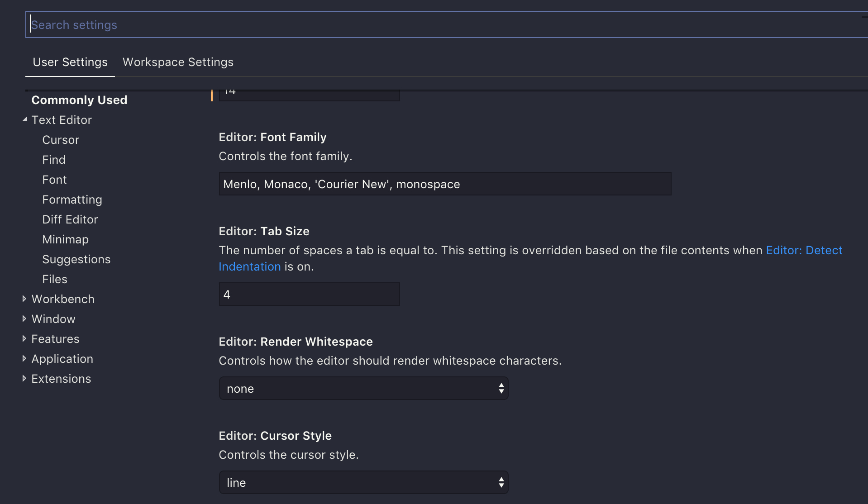Screen dimensions: 868x504
Task: Jump to Diff Editor settings
Action: [70, 219]
